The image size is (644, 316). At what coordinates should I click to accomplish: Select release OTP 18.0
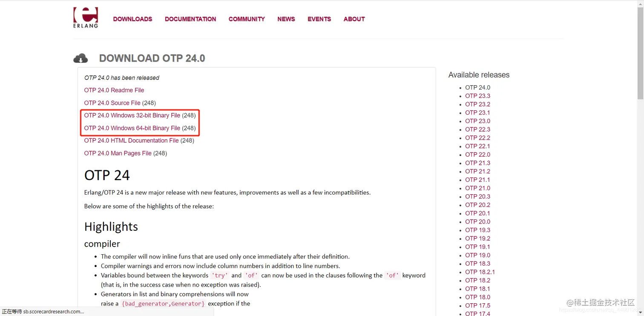click(x=477, y=297)
